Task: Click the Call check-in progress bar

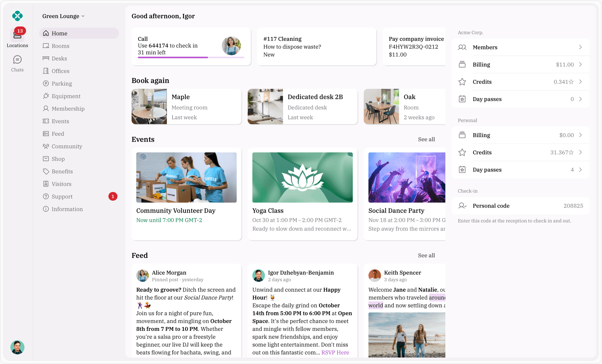Action: [x=191, y=57]
